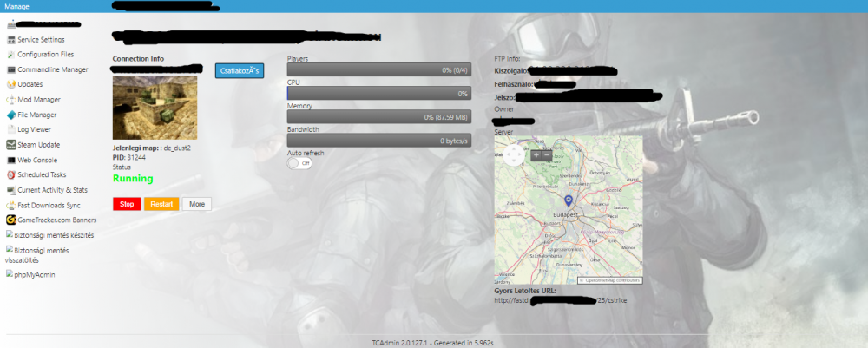Viewport: 868px width, 348px height.
Task: Open Configuration Files page
Action: (45, 54)
